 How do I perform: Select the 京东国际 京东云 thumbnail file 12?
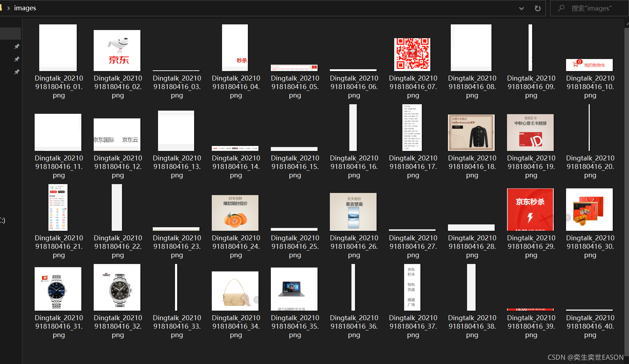[117, 135]
